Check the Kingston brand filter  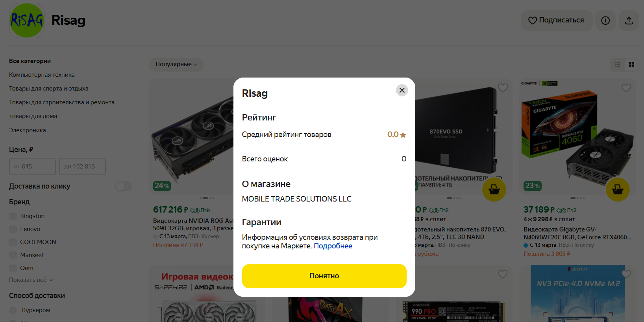[13, 216]
